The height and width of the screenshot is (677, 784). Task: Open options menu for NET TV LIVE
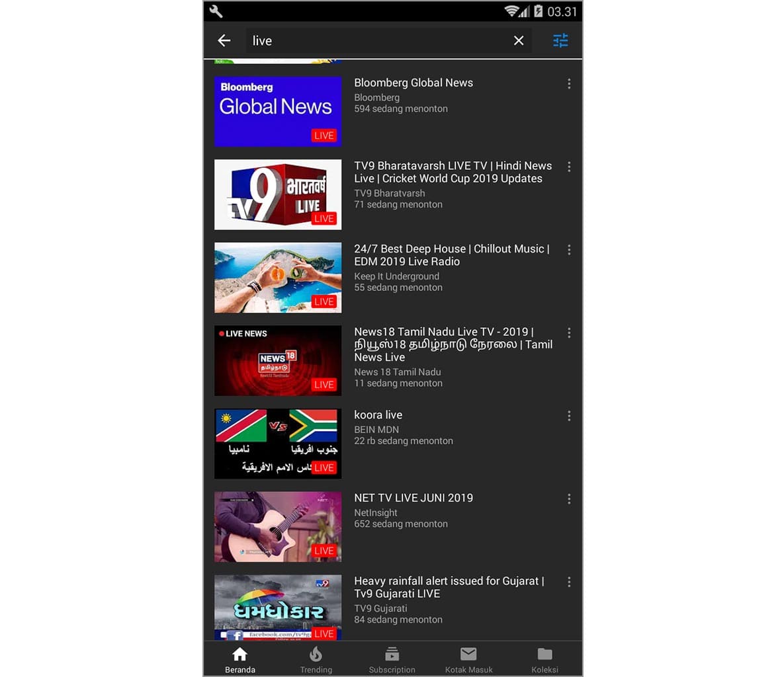(x=569, y=498)
